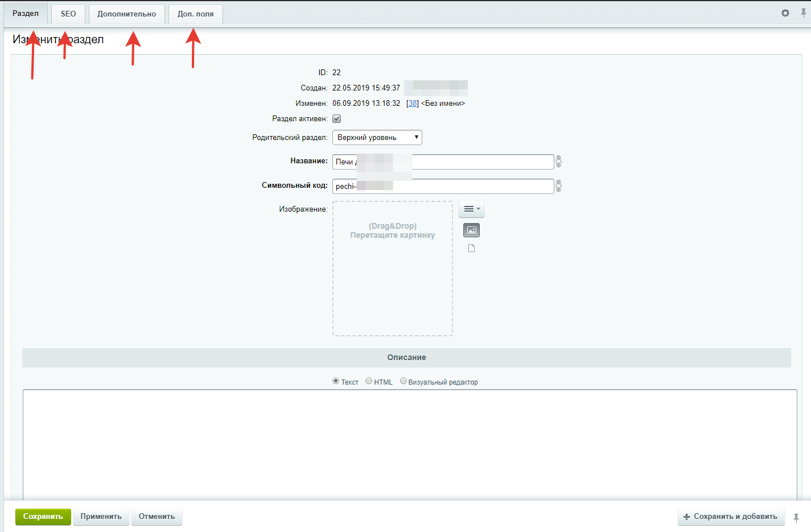Click the creation date 22.05.2019 15:49:37
811x532 pixels.
(x=366, y=88)
